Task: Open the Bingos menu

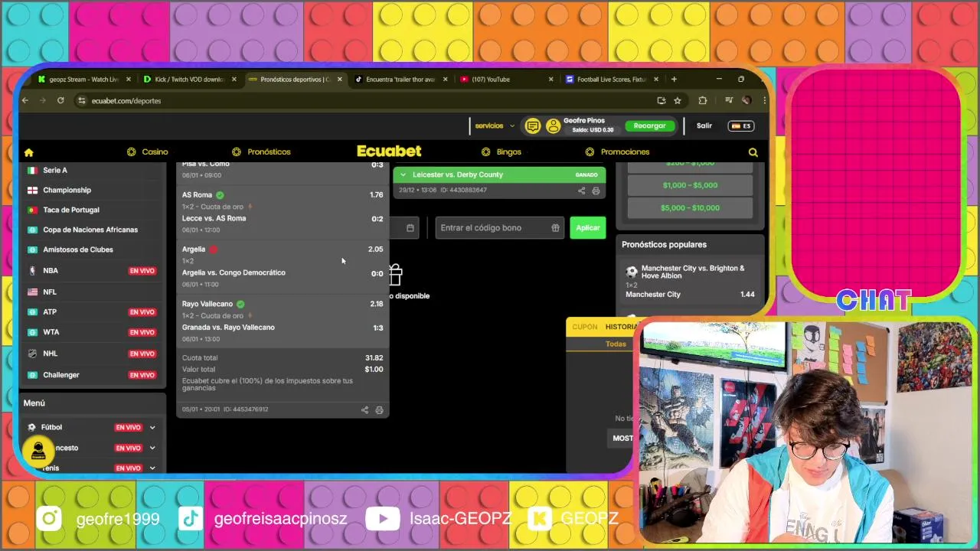Action: 501,152
